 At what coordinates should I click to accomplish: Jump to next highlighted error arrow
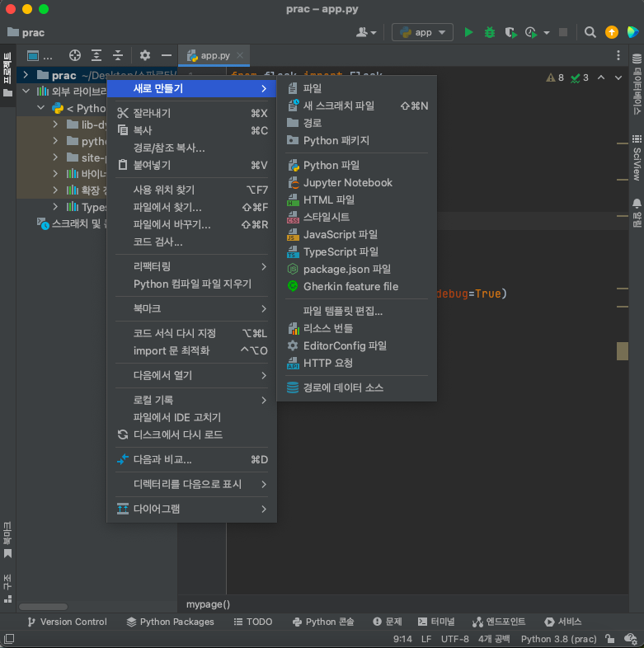click(x=618, y=77)
